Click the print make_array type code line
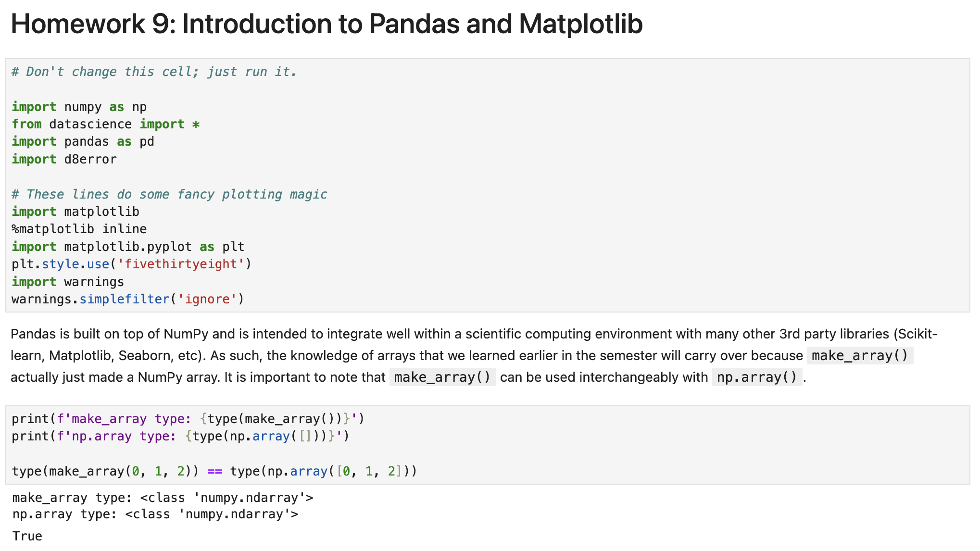The height and width of the screenshot is (551, 980). tap(188, 419)
